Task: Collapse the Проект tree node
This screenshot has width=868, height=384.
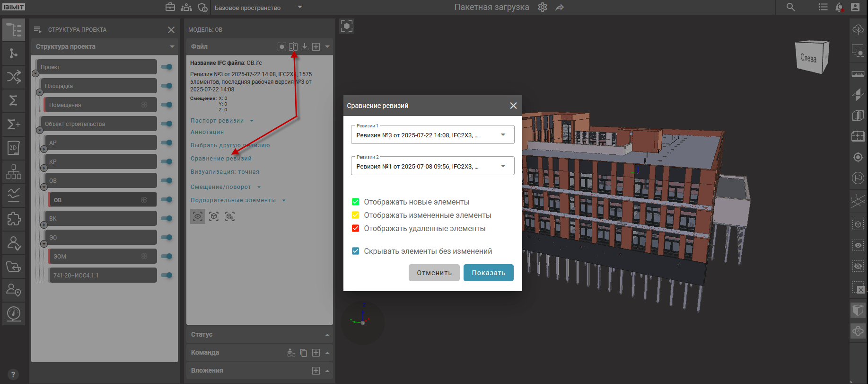Action: (35, 73)
